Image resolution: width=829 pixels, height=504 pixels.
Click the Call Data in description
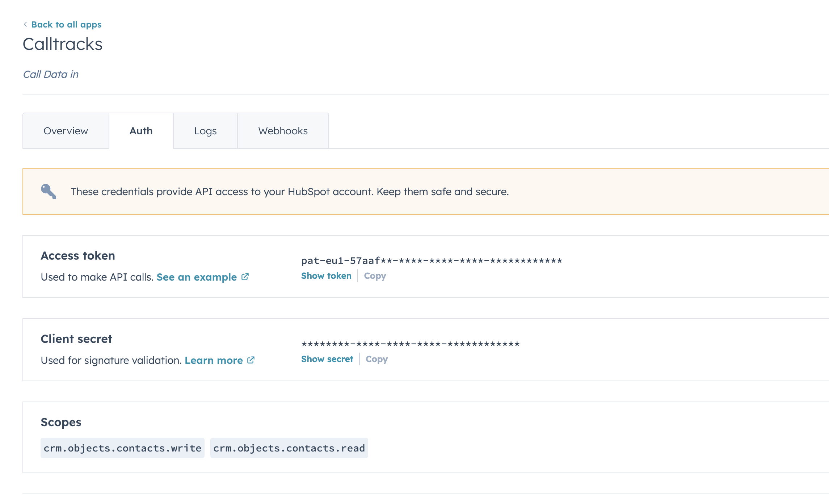click(x=51, y=74)
